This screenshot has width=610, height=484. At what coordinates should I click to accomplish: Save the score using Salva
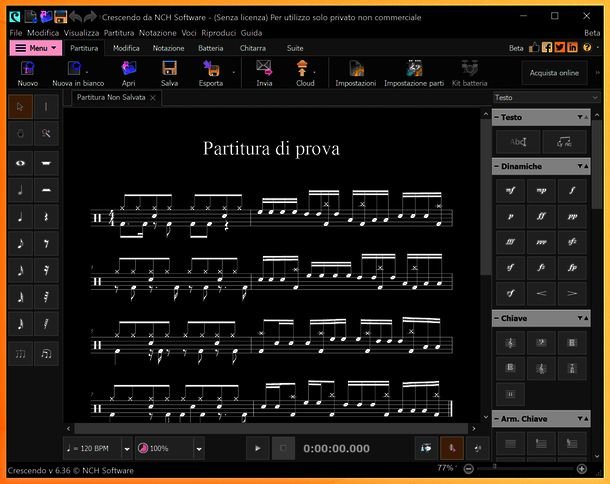click(169, 74)
